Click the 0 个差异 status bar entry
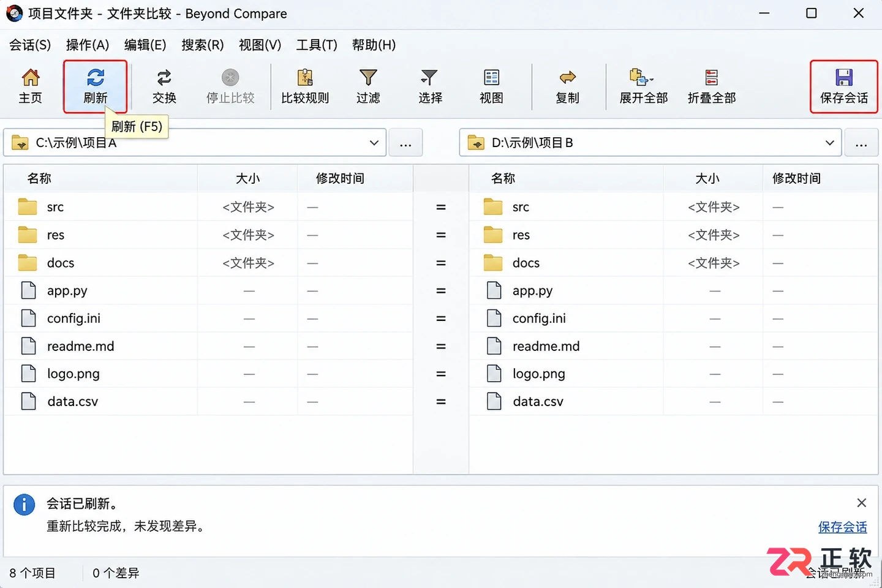This screenshot has width=882, height=588. (x=116, y=573)
